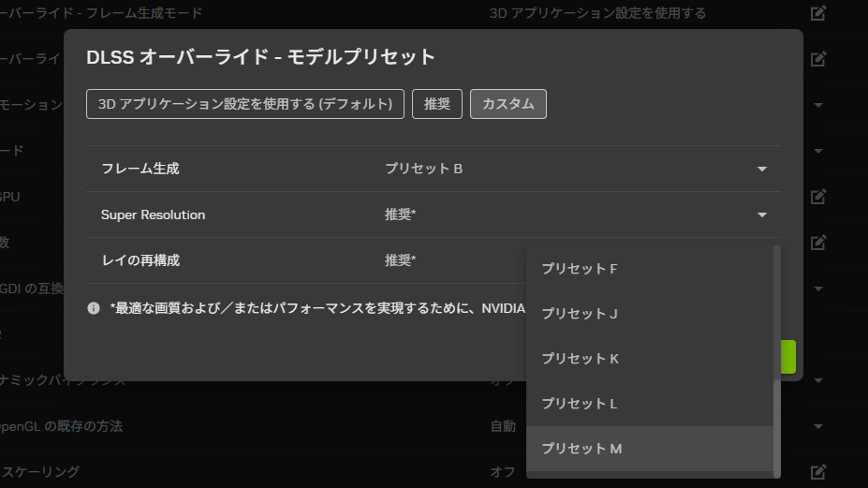Select 3D アプリケーション設定を使用する (デフォルト) option
The image size is (868, 488).
tap(245, 104)
